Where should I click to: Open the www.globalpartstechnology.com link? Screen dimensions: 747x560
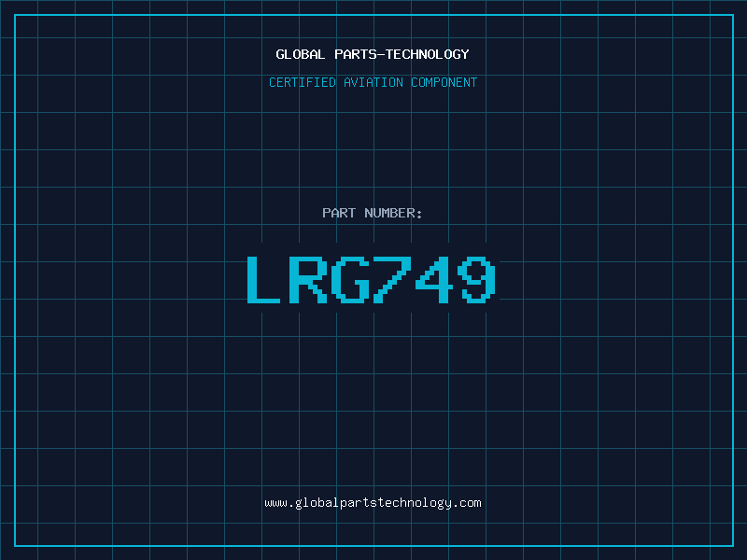click(373, 503)
